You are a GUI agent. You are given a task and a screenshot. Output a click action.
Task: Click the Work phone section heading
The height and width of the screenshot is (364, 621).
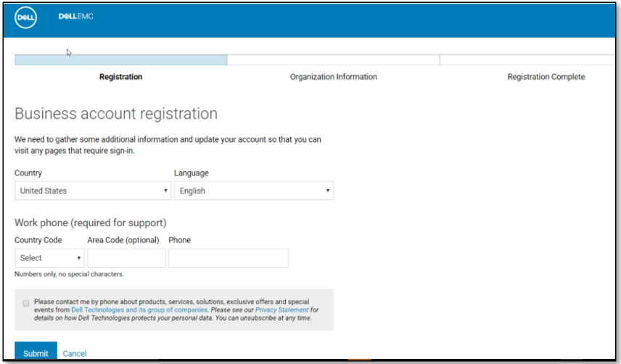click(91, 223)
